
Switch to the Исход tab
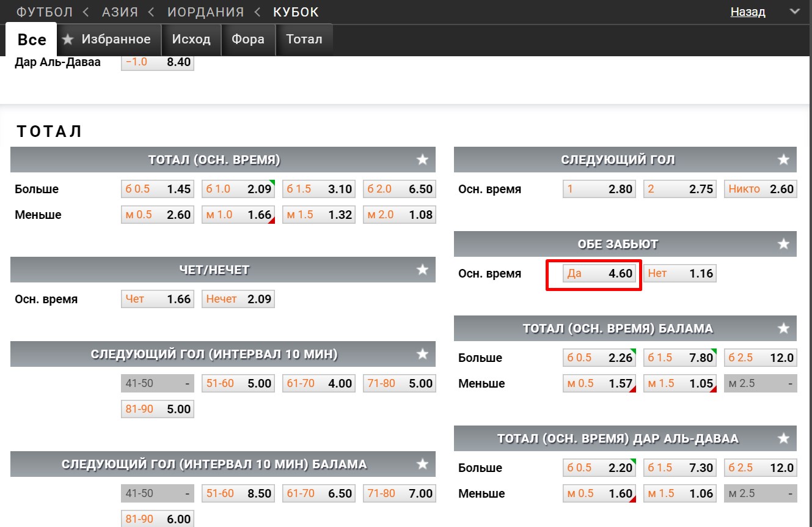tap(191, 40)
